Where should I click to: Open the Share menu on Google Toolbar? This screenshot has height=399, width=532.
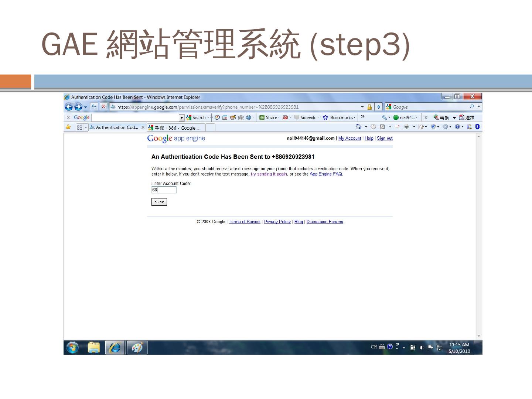pos(270,117)
